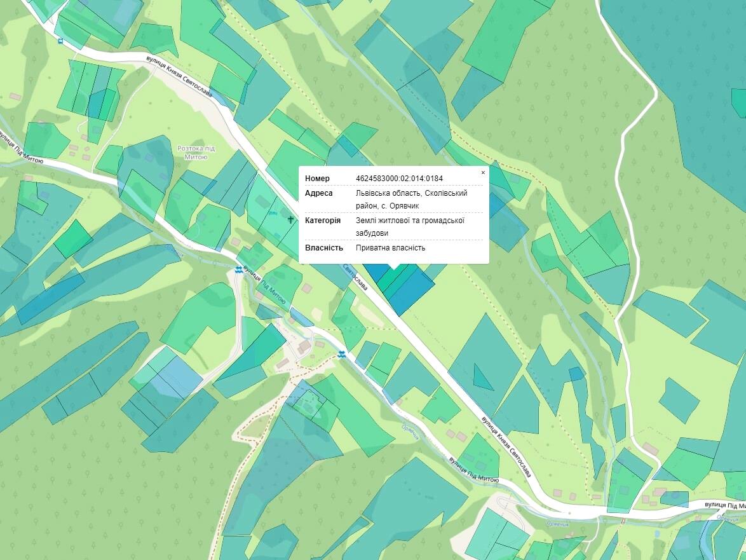746x560 pixels.
Task: Click the Номер field label
Action: click(x=317, y=179)
